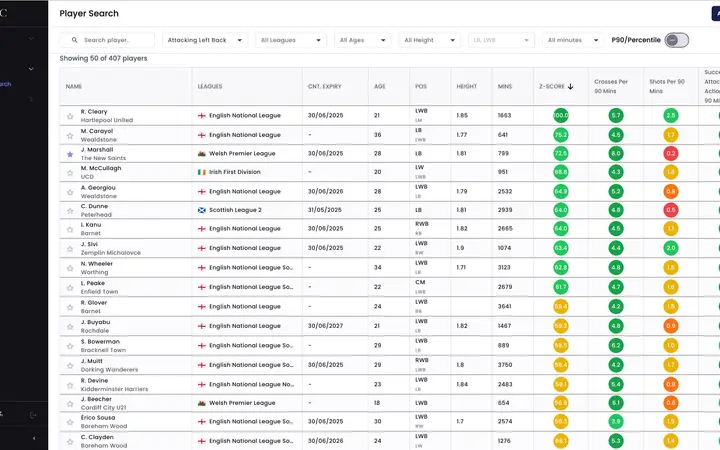Click the star next to N. Wheeler
Screen dimensions: 720x450
[70, 268]
